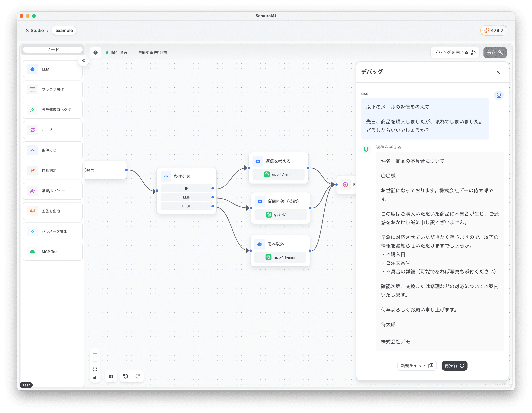Click the grid layout arrange button
Screen dimensions: 532x413
(111, 376)
